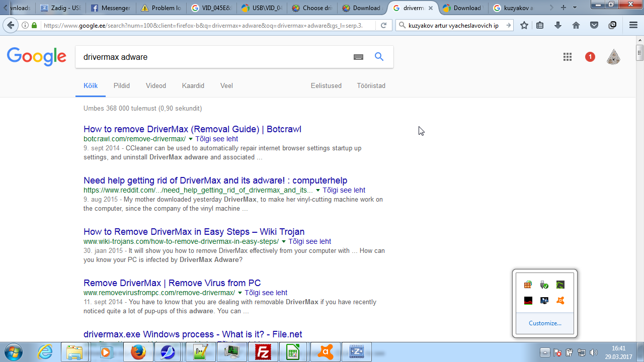Save page to Pocket
Image resolution: width=644 pixels, height=362 pixels.
[x=594, y=25]
